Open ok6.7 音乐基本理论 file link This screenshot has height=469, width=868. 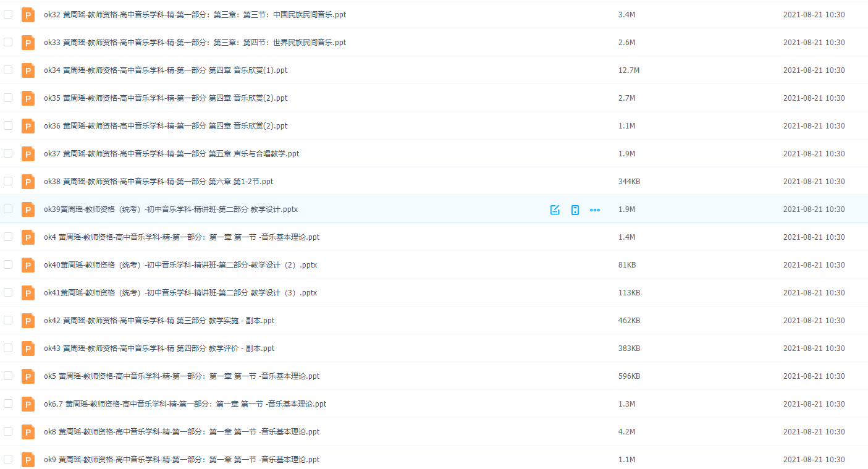184,404
